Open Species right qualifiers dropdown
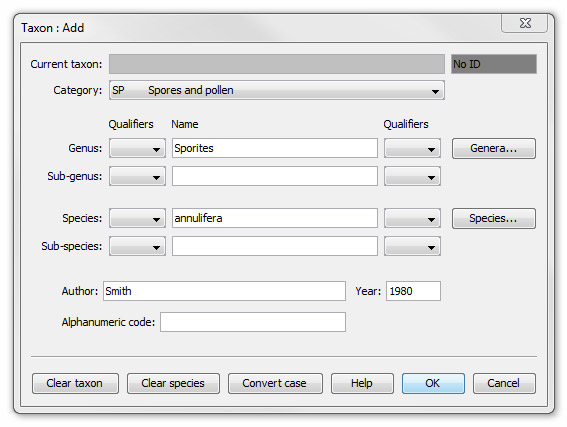 pos(412,218)
